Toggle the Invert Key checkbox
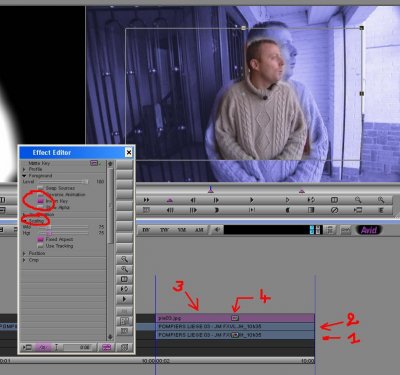The height and width of the screenshot is (375, 400). point(40,201)
